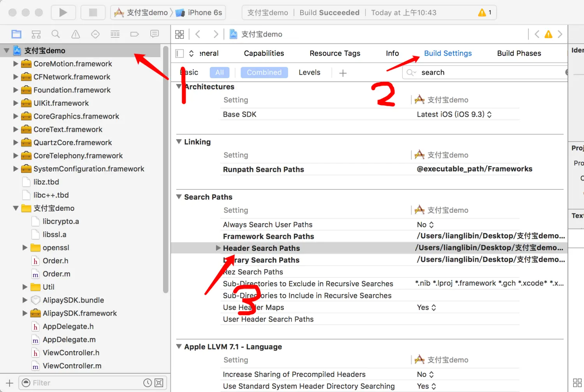This screenshot has height=392, width=584.
Task: Click the jump bar warning triangle icon
Action: point(549,34)
